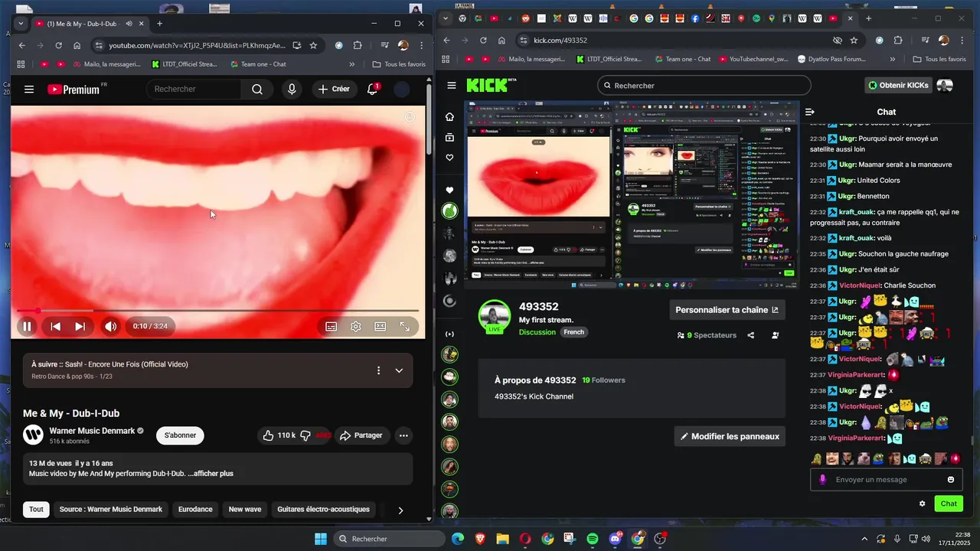Screen dimensions: 980x551
Task: Expand the À suivre playlist panel
Action: click(399, 370)
